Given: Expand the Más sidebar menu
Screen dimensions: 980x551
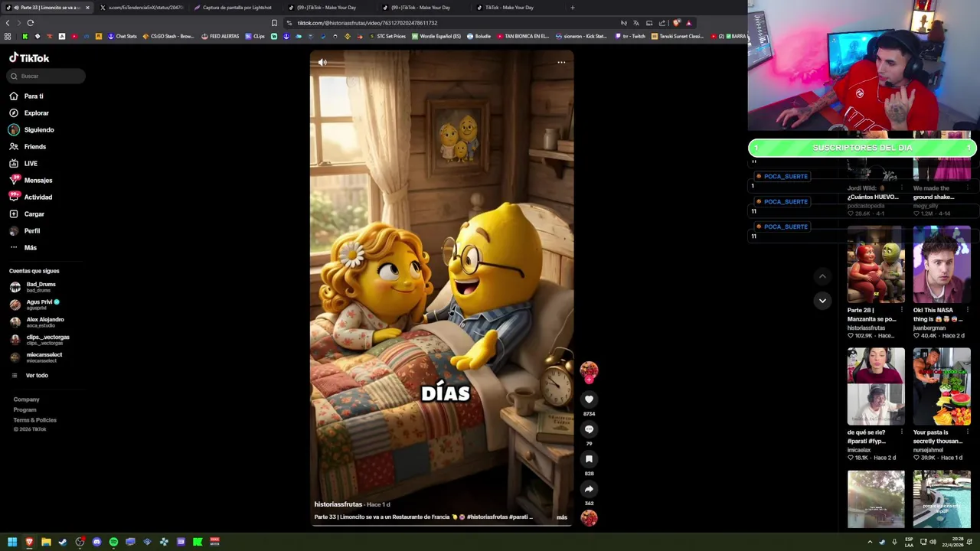Looking at the screenshot, I should pyautogui.click(x=23, y=248).
